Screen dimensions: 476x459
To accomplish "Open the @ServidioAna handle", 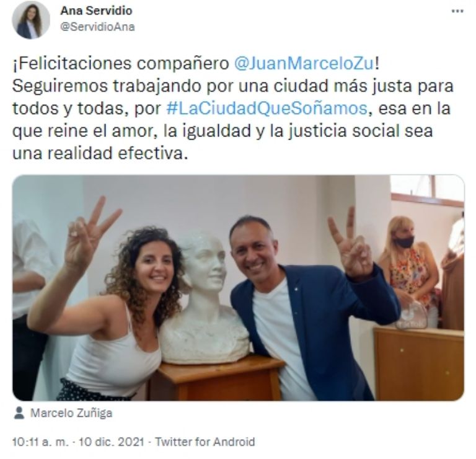I will point(97,27).
